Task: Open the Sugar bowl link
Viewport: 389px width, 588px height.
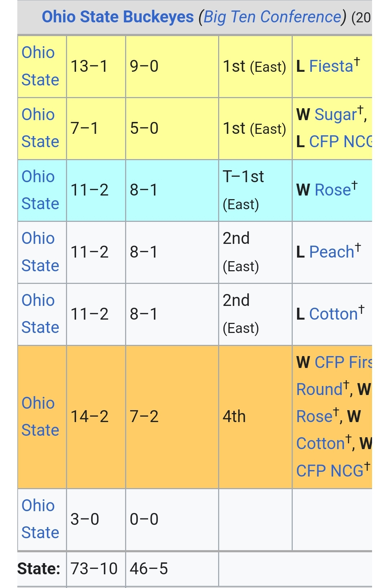Action: tap(336, 115)
